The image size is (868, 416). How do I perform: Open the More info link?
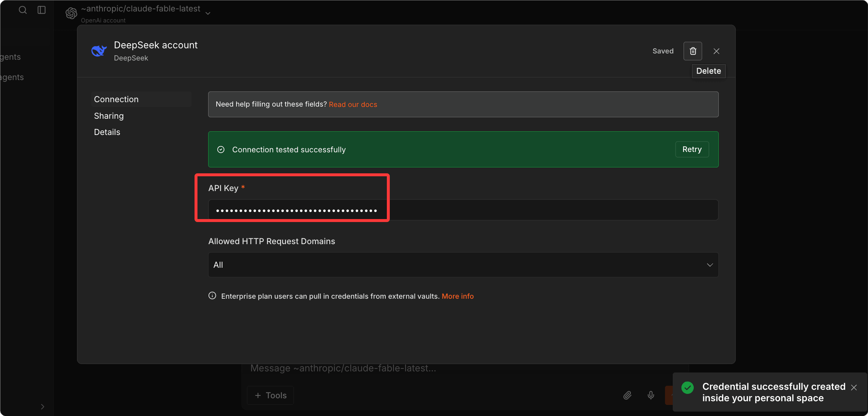click(458, 296)
